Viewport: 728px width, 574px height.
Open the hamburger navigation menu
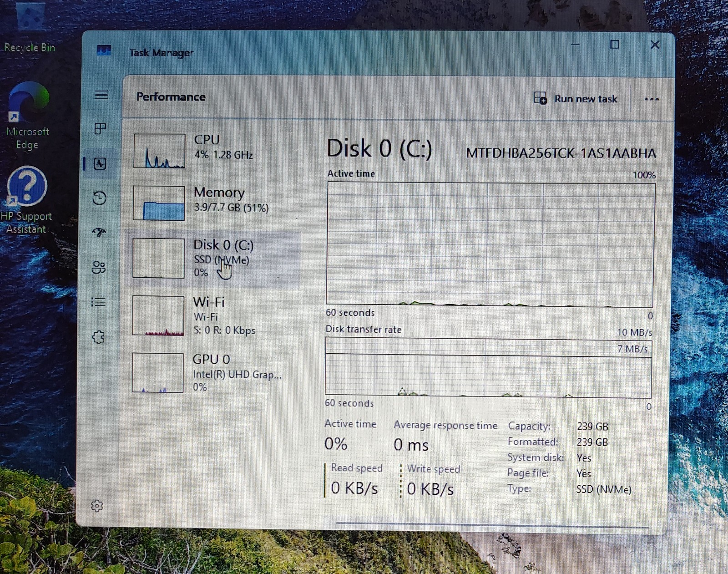[101, 95]
